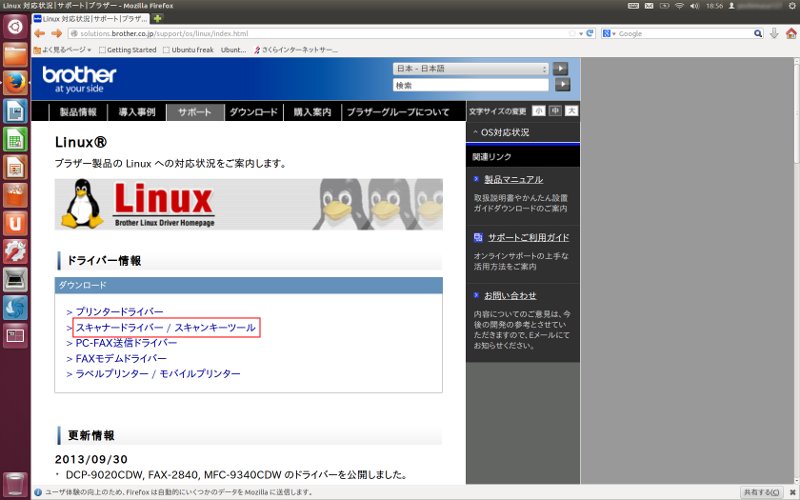Launch LibreOffice Impress from the launcher
This screenshot has height=500, width=800.
(15, 167)
